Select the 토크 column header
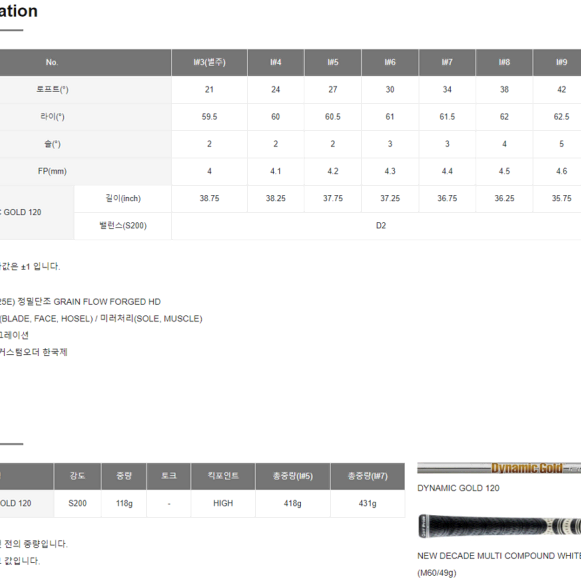Viewport: 581px width, 581px height. tap(169, 476)
